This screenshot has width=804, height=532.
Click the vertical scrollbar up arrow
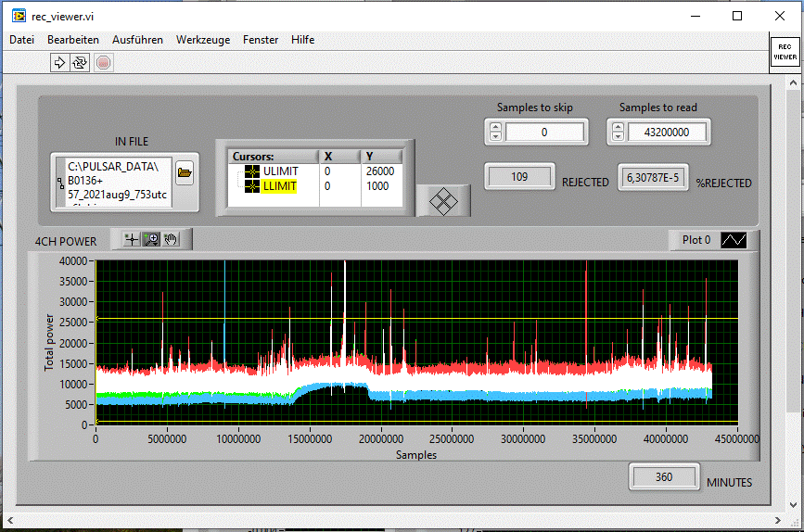click(793, 82)
